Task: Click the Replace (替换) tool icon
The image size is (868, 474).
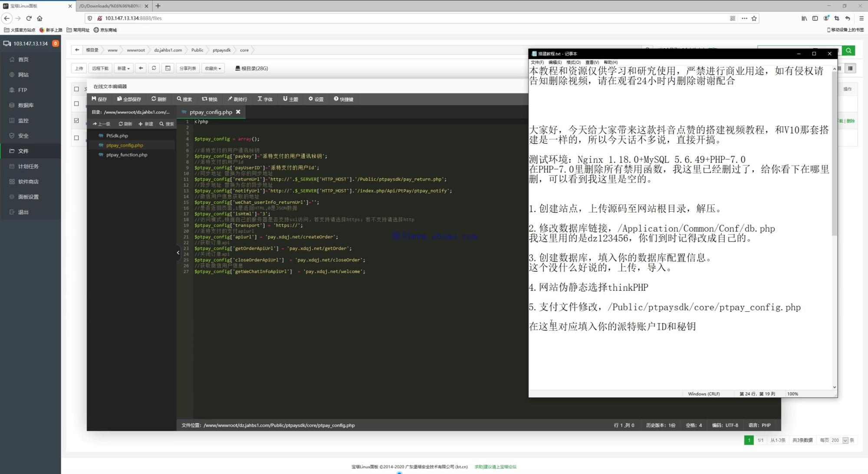Action: pos(209,99)
